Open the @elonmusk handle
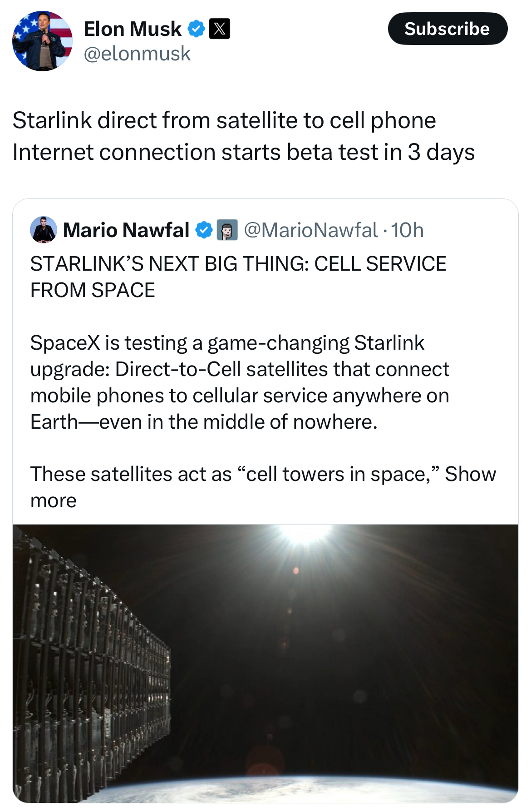The image size is (531, 812). [x=137, y=54]
